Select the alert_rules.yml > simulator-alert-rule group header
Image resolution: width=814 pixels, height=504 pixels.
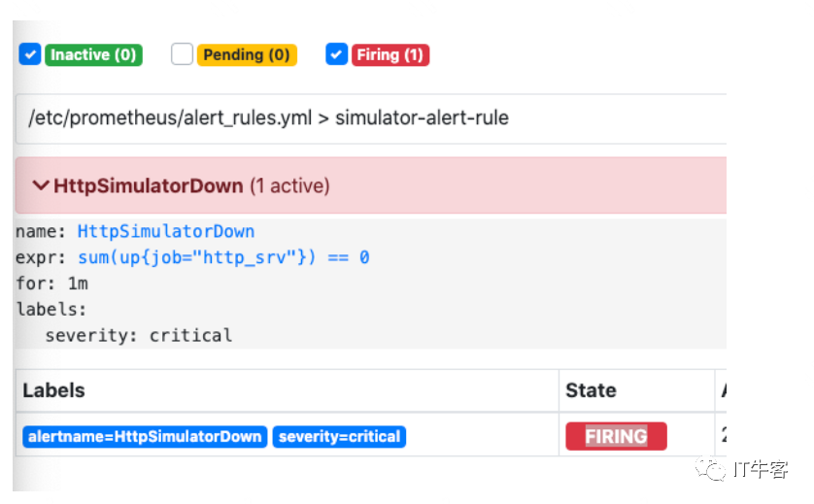(x=371, y=118)
